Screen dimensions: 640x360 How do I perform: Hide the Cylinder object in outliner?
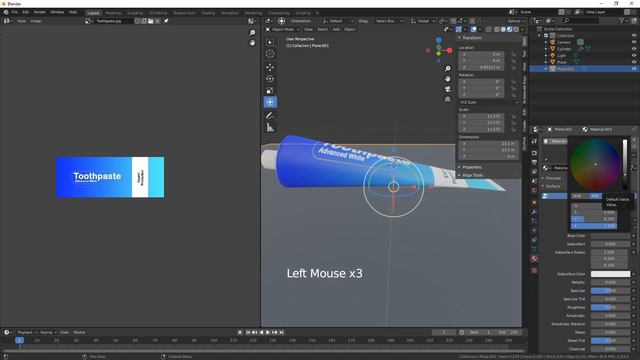(634, 49)
